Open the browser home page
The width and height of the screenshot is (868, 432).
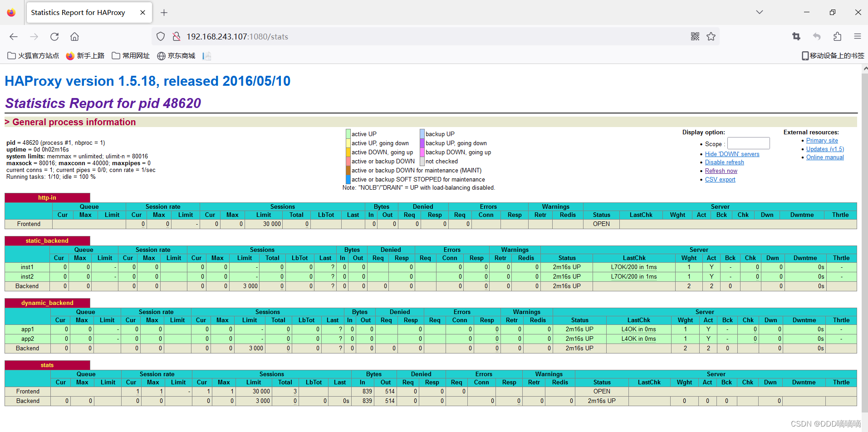coord(74,37)
